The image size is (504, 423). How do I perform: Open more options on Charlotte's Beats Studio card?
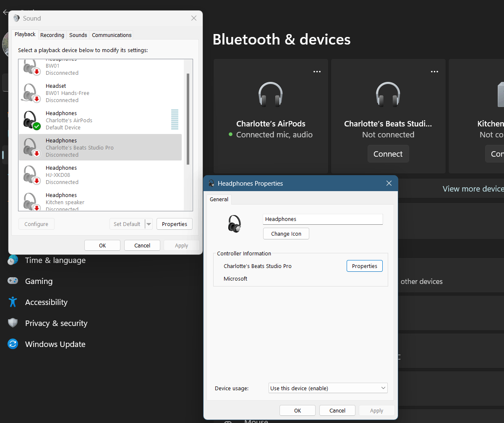(434, 72)
